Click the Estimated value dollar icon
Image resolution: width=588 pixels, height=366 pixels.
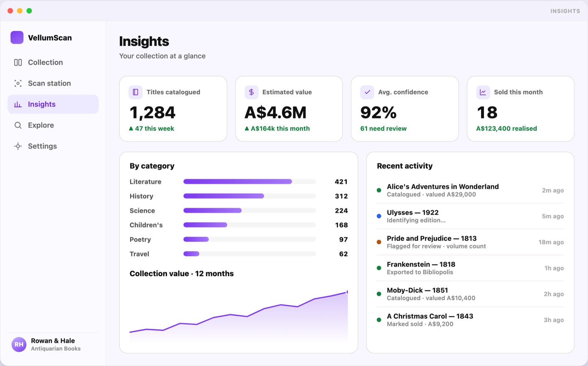[x=251, y=92]
